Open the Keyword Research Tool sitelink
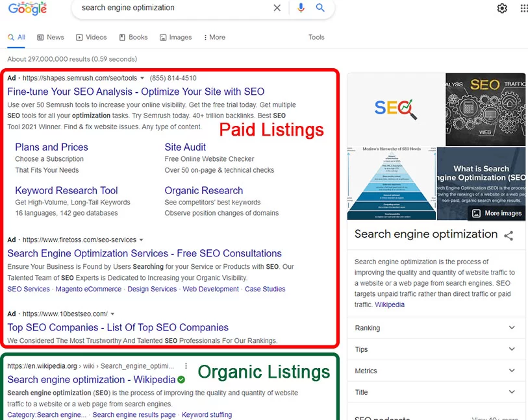 click(66, 190)
